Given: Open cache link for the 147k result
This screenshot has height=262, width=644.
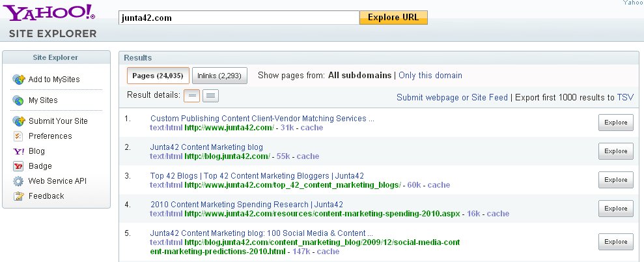Looking at the screenshot, I should (x=328, y=252).
